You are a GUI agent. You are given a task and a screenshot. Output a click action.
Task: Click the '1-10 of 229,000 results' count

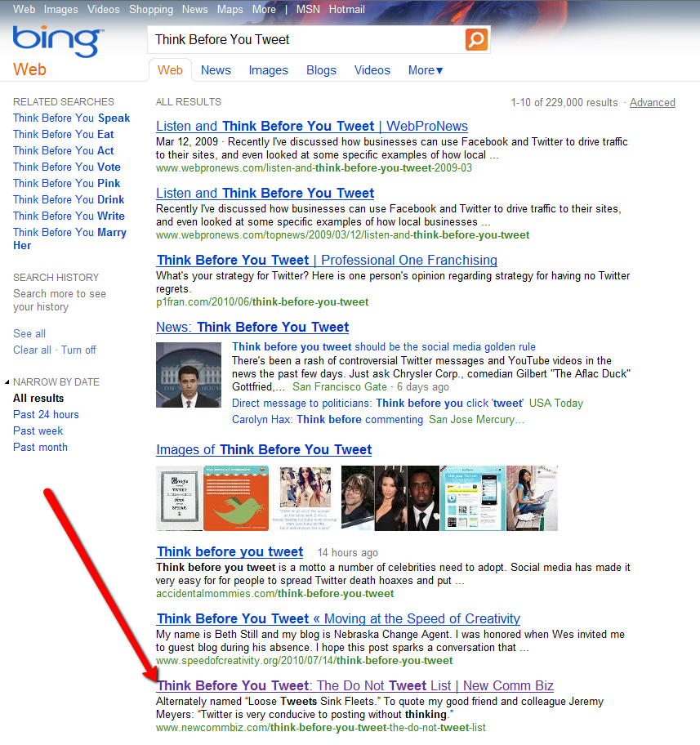click(564, 102)
